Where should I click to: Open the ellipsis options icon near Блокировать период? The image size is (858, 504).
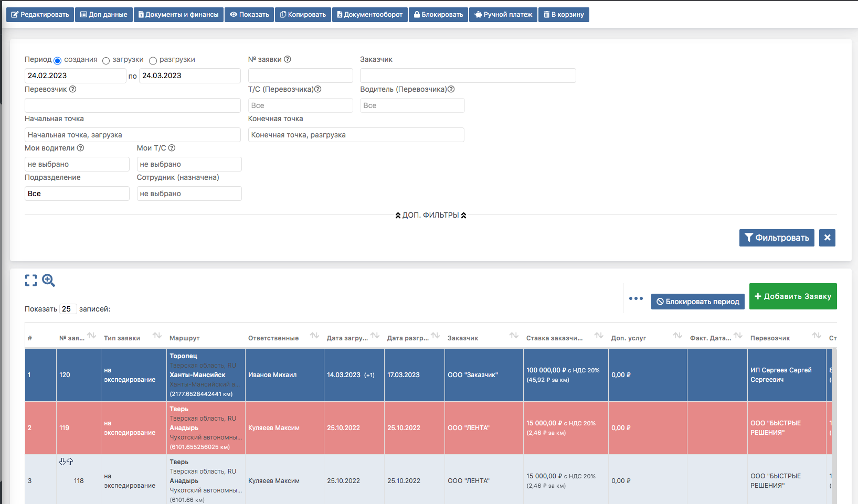(x=636, y=298)
